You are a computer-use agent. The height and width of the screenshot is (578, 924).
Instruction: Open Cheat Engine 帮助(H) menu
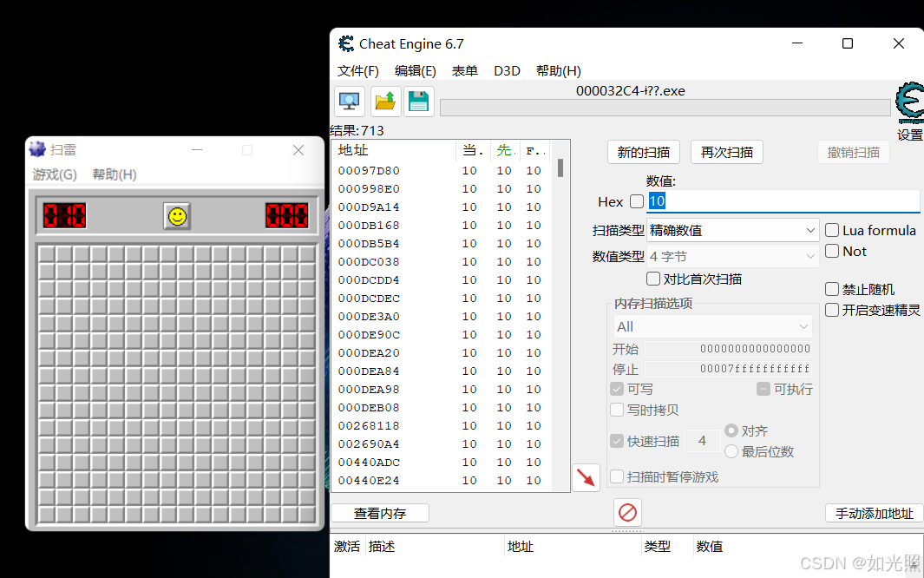point(558,70)
